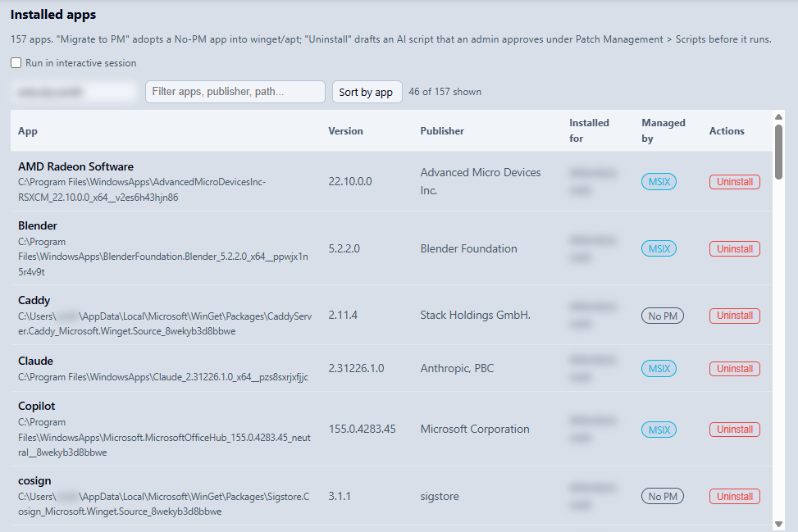Click the App column header
Image resolution: width=798 pixels, height=532 pixels.
coord(28,131)
